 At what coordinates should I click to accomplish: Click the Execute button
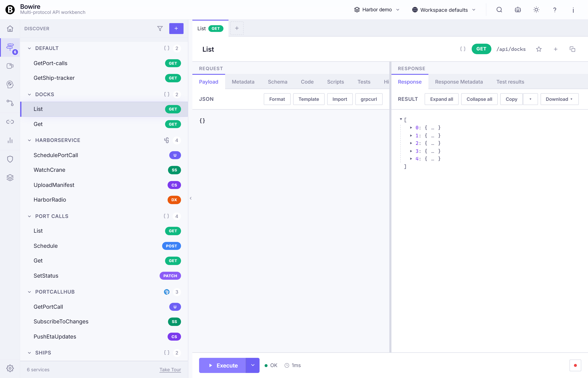point(222,365)
